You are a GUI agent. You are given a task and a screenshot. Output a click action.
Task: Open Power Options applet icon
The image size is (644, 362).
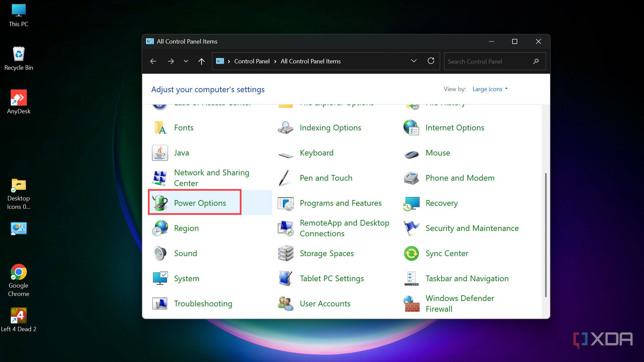(160, 203)
